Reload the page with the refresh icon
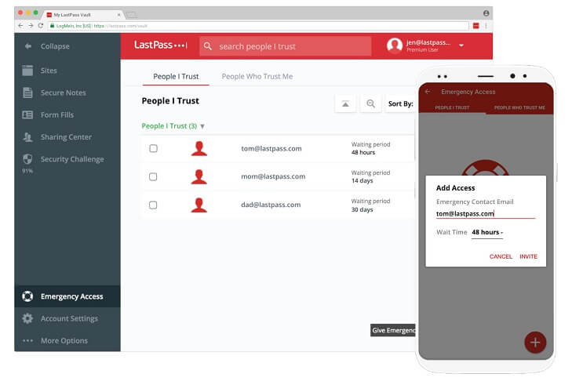572x392 pixels. [x=41, y=26]
